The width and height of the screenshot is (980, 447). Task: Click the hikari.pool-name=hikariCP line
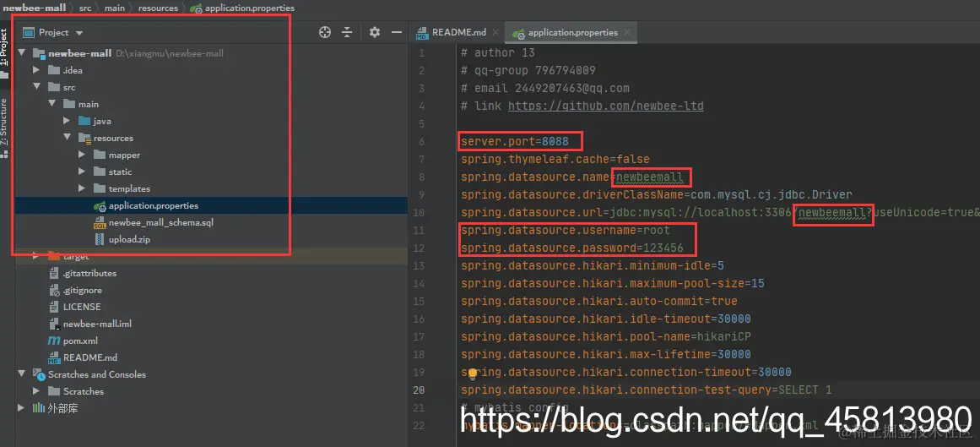606,337
